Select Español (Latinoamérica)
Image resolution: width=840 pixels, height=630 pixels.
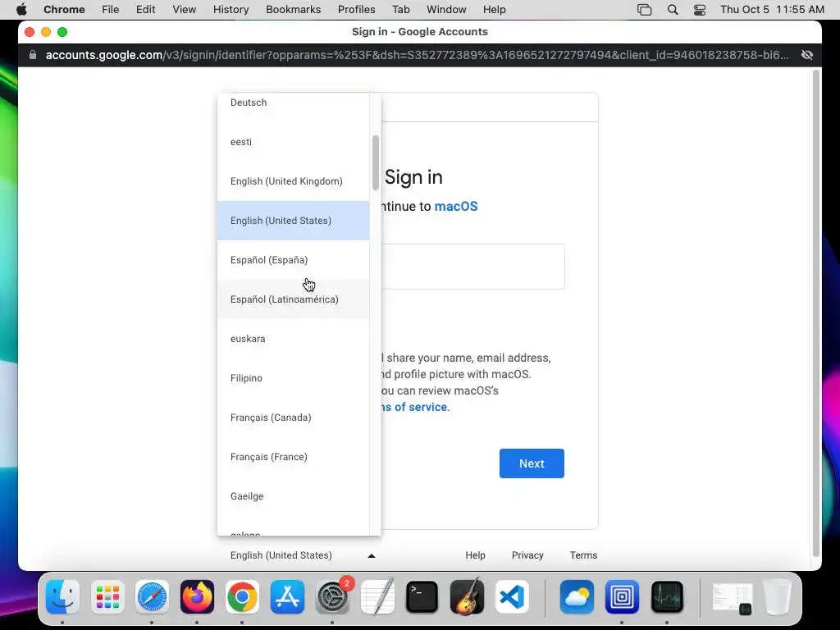[x=293, y=299]
